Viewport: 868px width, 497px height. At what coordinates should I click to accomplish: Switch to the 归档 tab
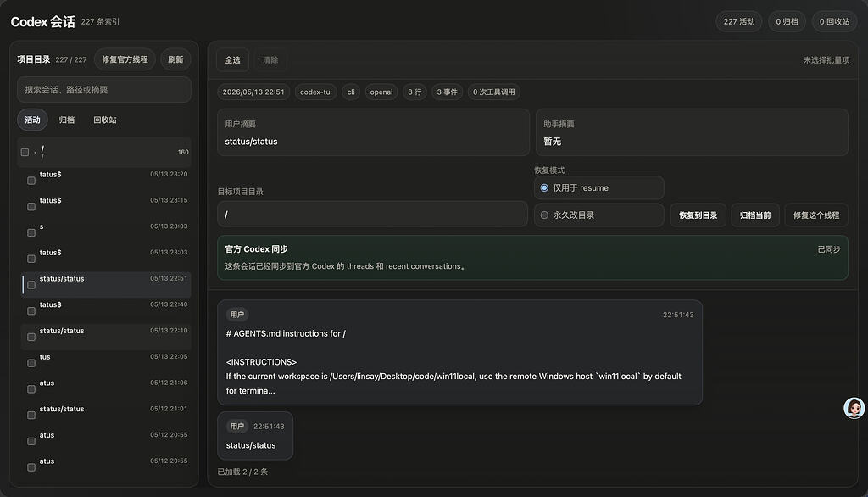click(x=66, y=120)
